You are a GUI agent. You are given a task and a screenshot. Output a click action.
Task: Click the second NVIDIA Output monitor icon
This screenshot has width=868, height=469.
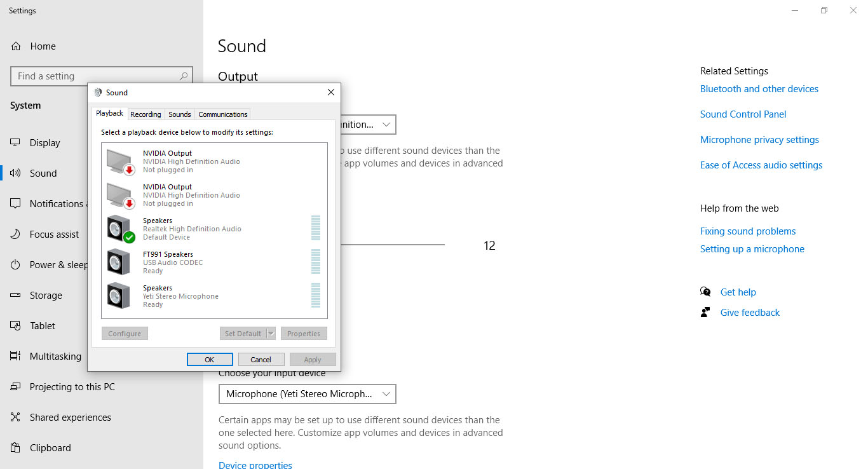click(x=120, y=195)
